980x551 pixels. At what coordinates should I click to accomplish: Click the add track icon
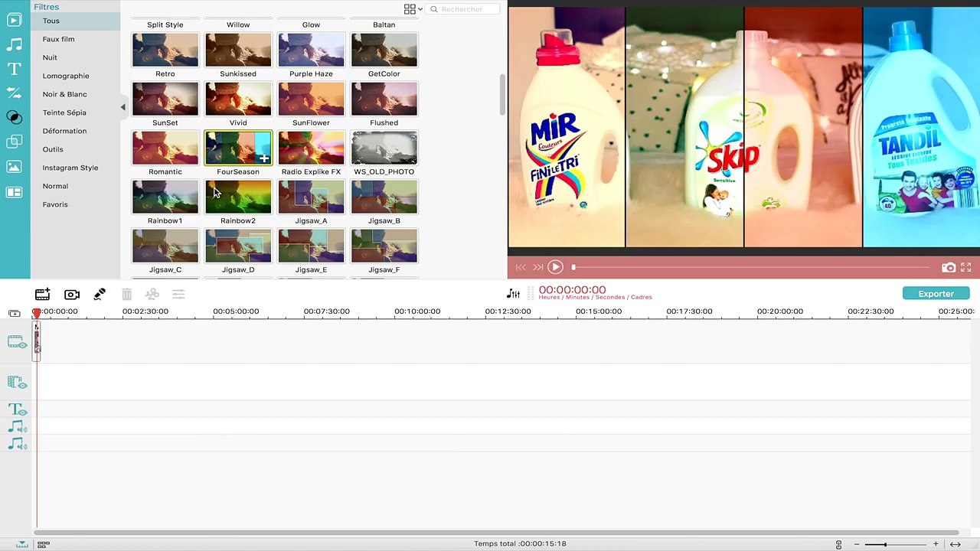pyautogui.click(x=15, y=313)
